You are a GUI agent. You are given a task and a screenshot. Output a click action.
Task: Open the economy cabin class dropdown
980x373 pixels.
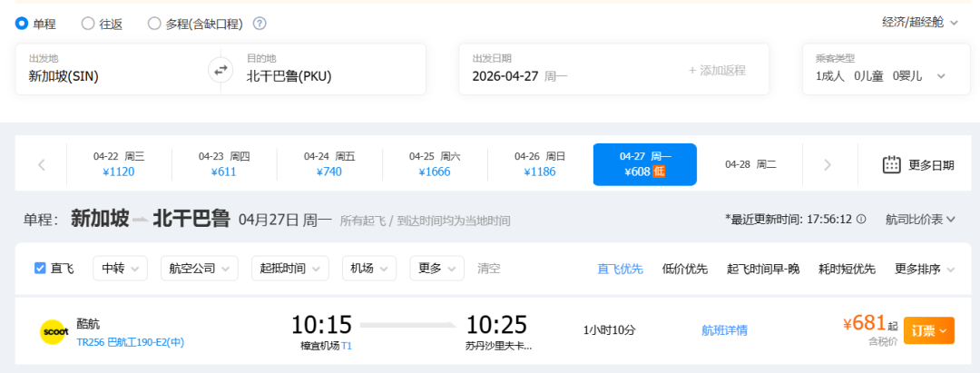pos(919,22)
